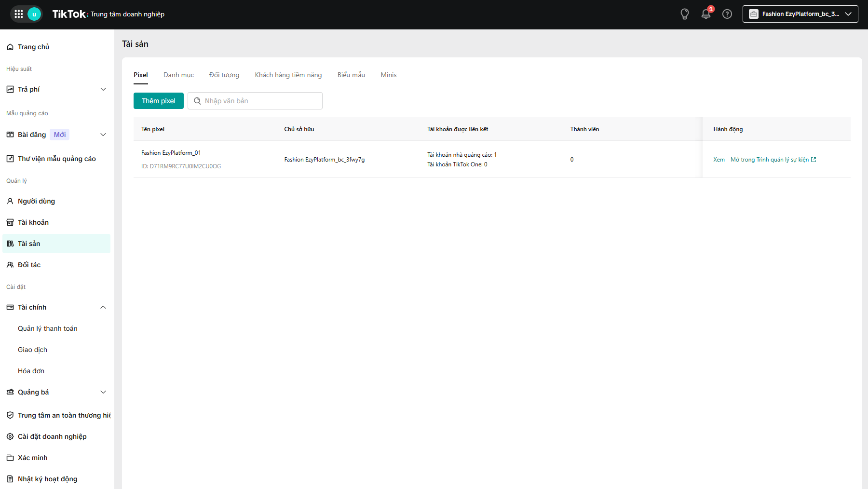Viewport: 868px width, 489px height.
Task: Click owner Fashion EzyPlatform_bc_3fwy7g cell
Action: [325, 160]
